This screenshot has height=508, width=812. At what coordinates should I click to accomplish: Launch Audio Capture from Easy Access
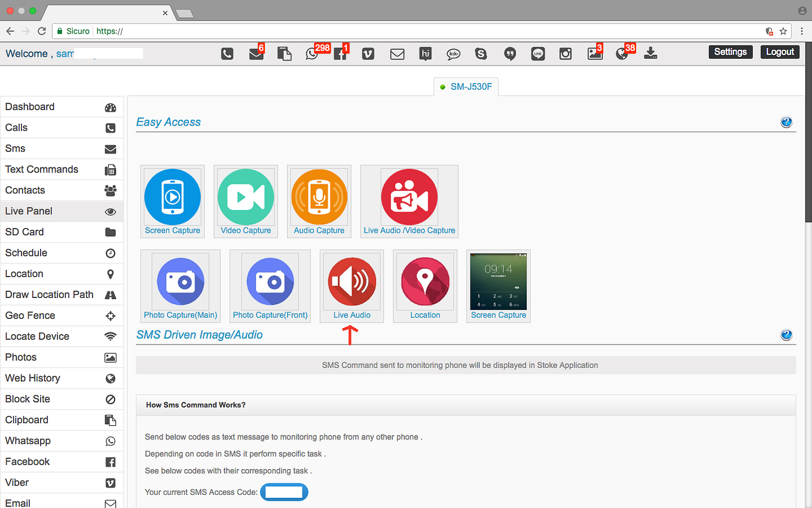coord(319,197)
